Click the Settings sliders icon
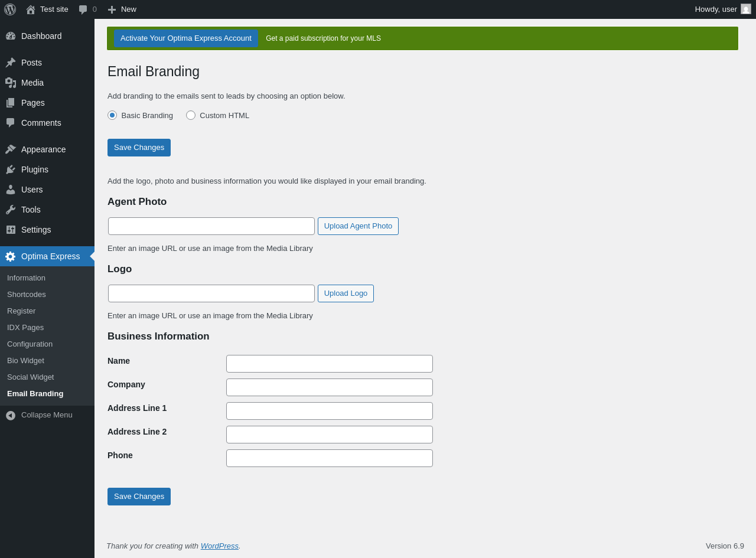 click(x=11, y=230)
